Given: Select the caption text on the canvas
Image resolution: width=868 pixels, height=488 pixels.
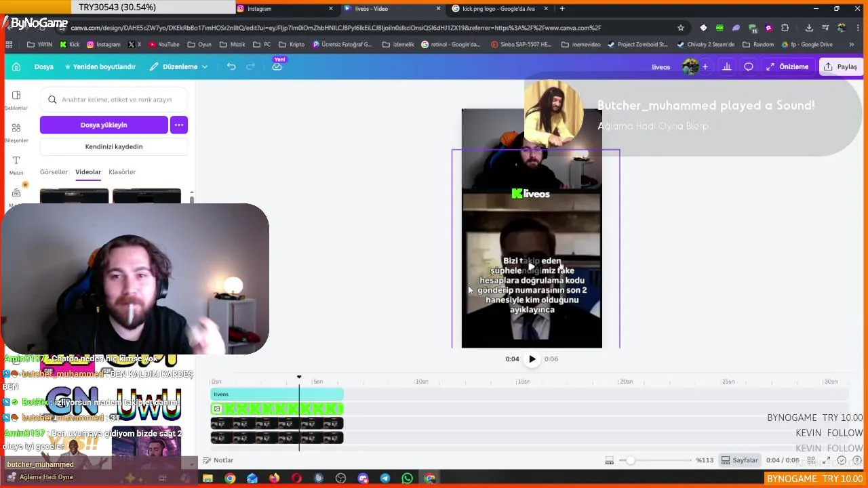Looking at the screenshot, I should (x=531, y=285).
